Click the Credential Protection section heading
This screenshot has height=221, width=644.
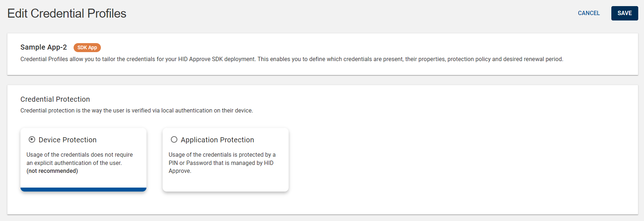coord(55,99)
